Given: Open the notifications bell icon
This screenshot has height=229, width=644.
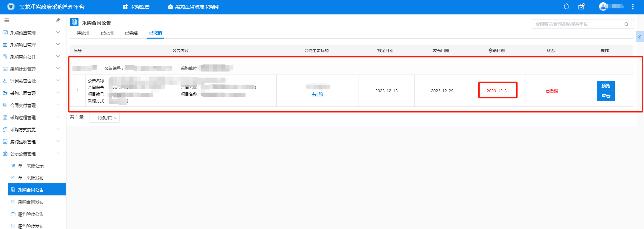Looking at the screenshot, I should 566,6.
